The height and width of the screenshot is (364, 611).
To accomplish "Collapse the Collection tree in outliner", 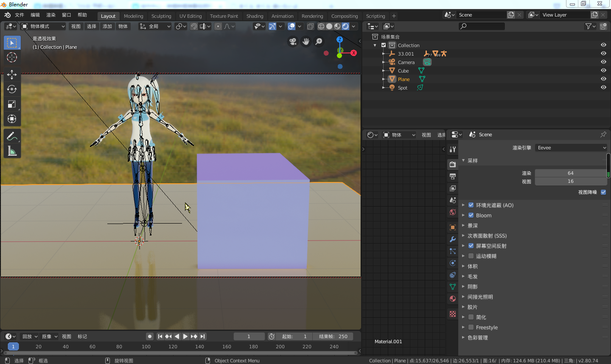I will tap(375, 45).
